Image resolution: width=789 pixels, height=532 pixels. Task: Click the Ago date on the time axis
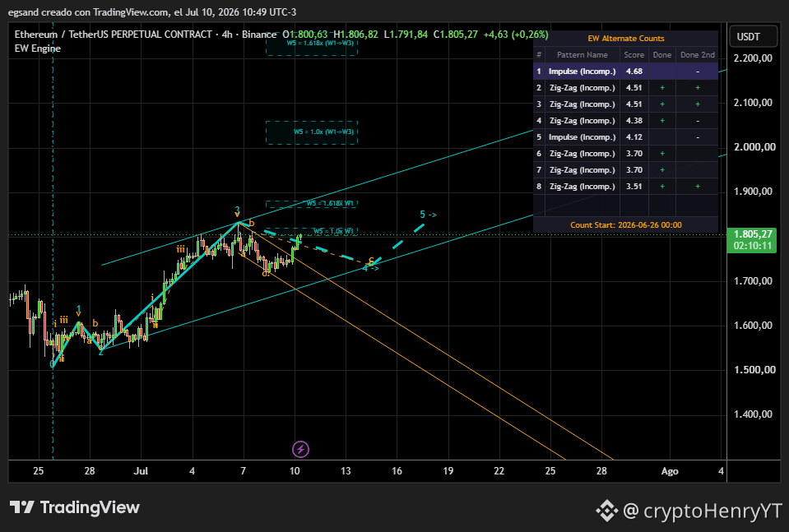point(669,471)
